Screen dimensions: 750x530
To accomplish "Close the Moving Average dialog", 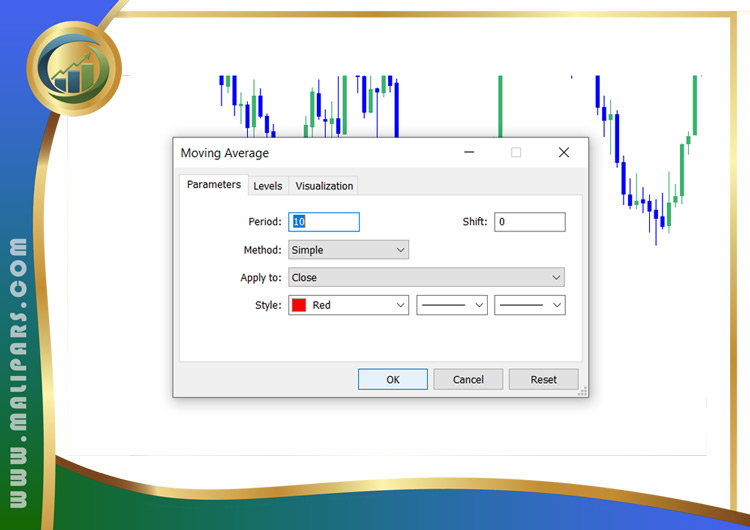I will click(563, 153).
